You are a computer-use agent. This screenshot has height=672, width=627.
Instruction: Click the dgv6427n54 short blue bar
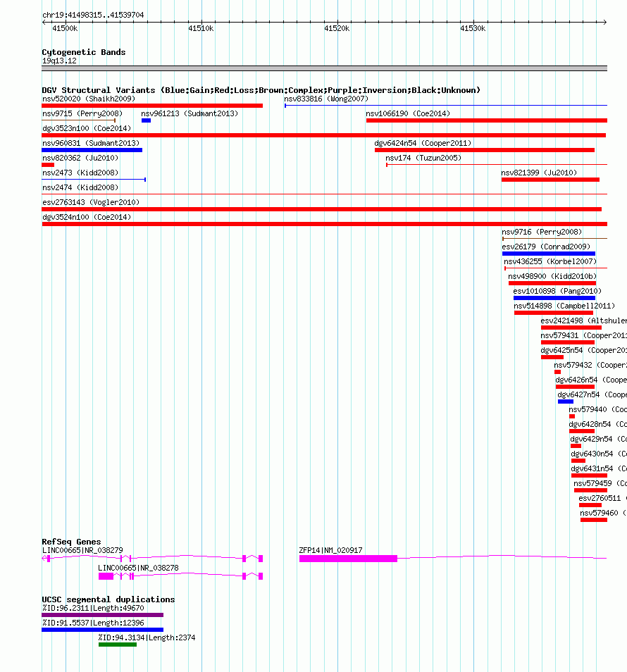coord(566,402)
